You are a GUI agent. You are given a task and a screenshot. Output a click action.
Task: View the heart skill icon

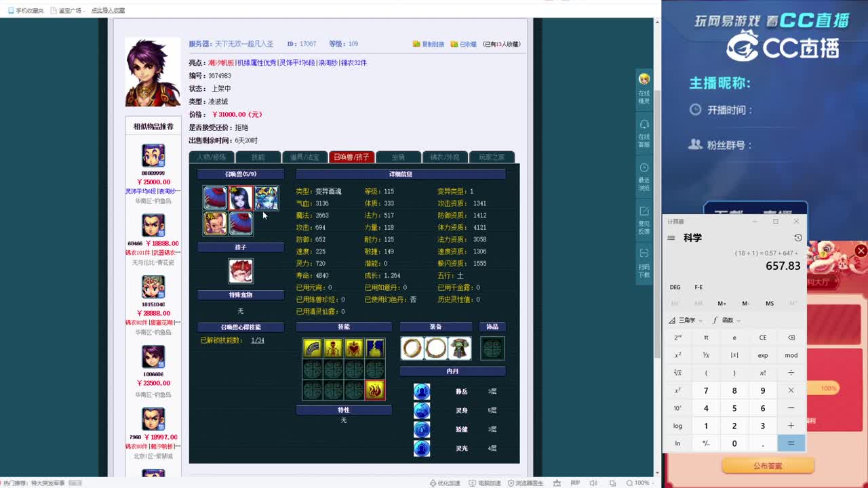pyautogui.click(x=354, y=348)
